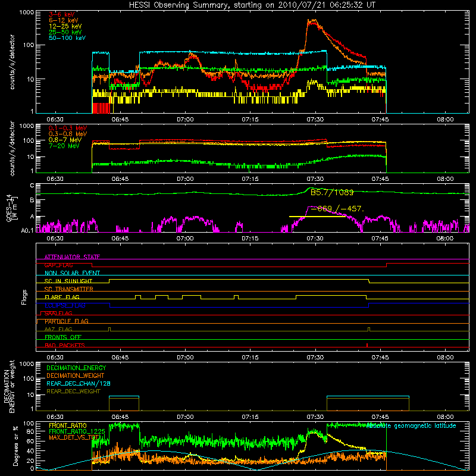This screenshot has width=476, height=476.
Task: Click the HESSI Observing Summary title
Action: coord(252,5)
